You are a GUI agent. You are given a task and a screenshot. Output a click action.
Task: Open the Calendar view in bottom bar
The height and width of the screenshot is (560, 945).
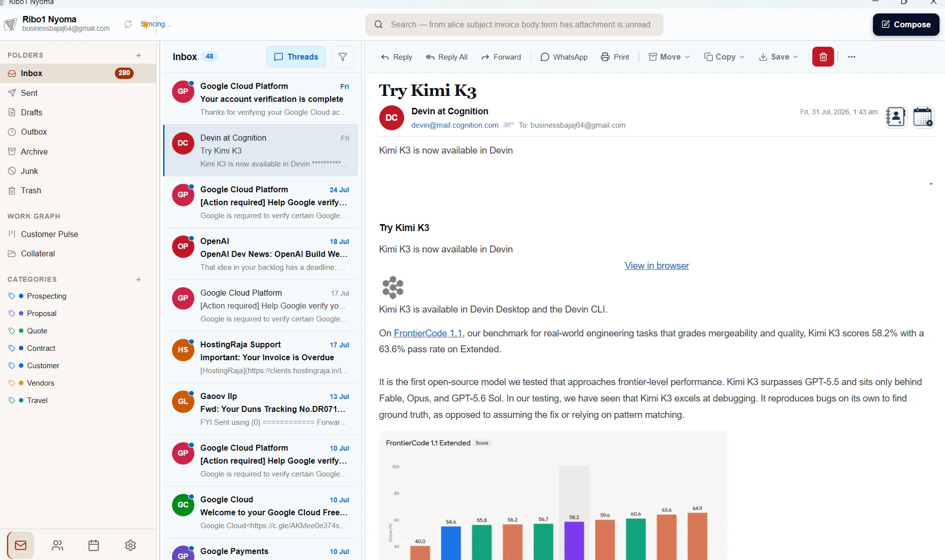coord(93,545)
